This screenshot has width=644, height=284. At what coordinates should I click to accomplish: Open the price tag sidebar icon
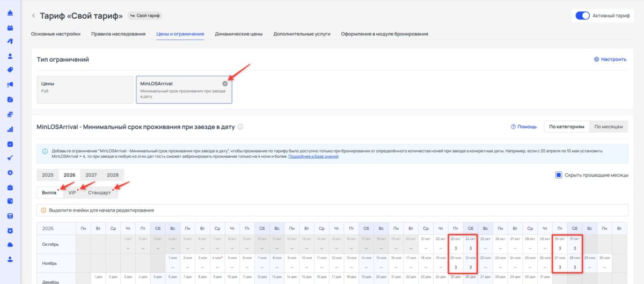point(10,70)
